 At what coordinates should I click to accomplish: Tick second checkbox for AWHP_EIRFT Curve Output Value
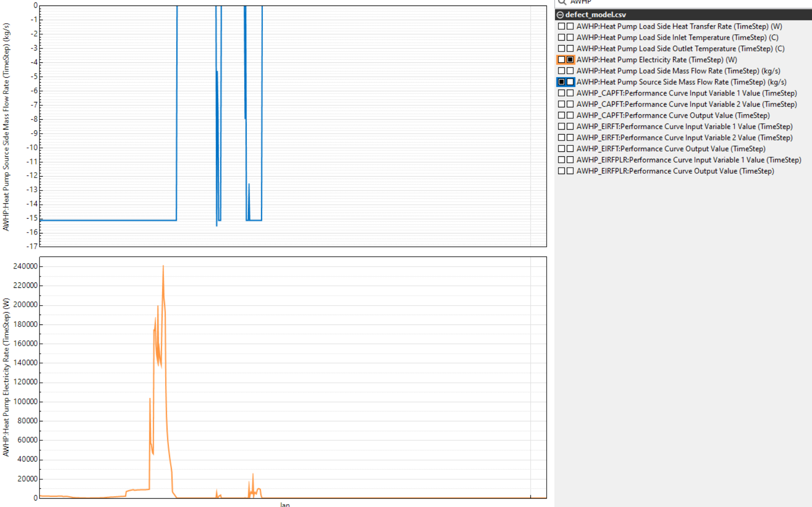click(x=570, y=149)
